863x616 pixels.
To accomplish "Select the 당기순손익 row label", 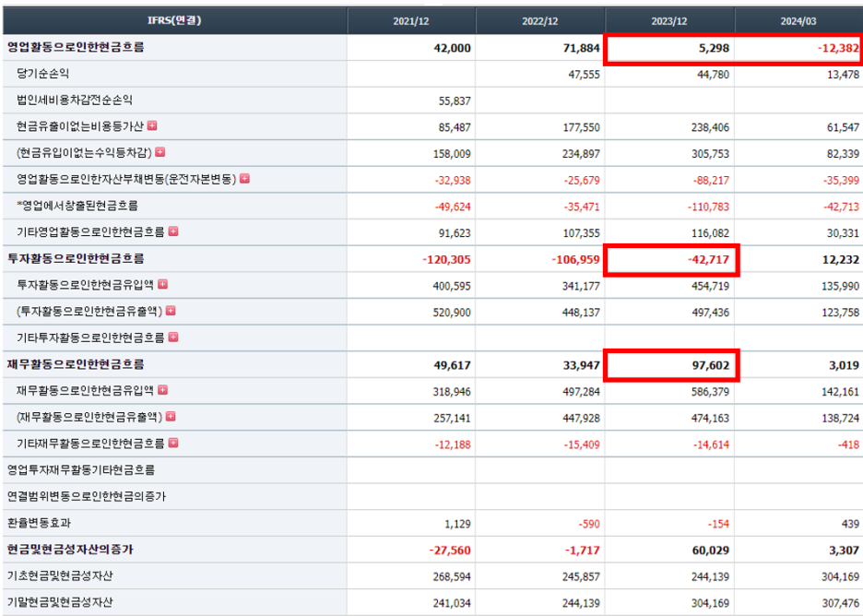I will [x=43, y=73].
